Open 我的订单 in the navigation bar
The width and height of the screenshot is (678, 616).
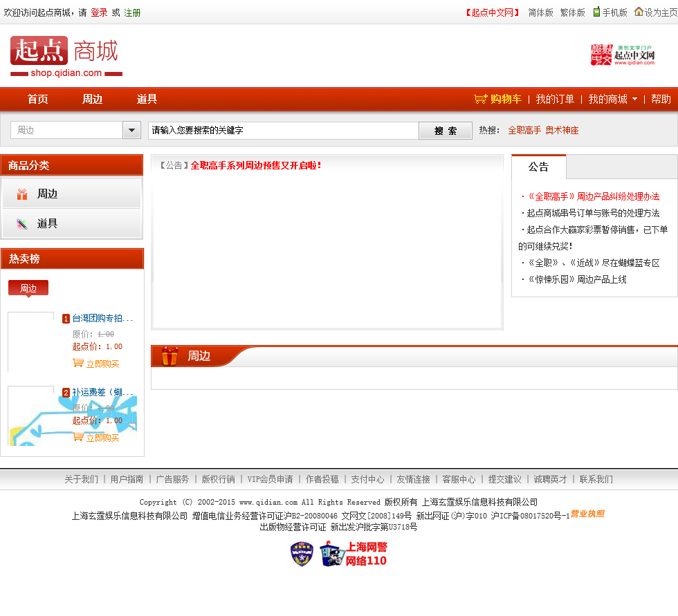(x=555, y=99)
